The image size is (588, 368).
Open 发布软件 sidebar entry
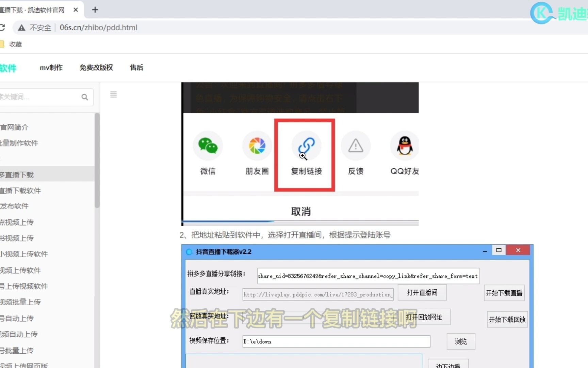14,206
